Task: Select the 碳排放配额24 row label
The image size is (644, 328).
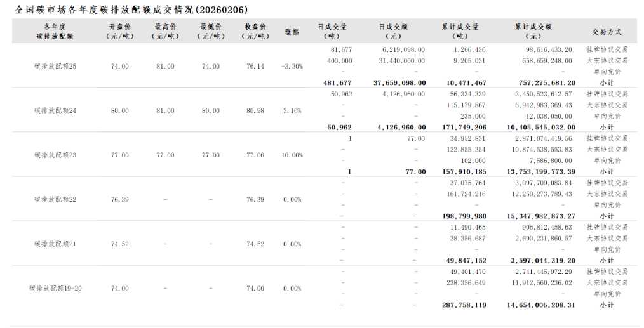Action: [55, 110]
